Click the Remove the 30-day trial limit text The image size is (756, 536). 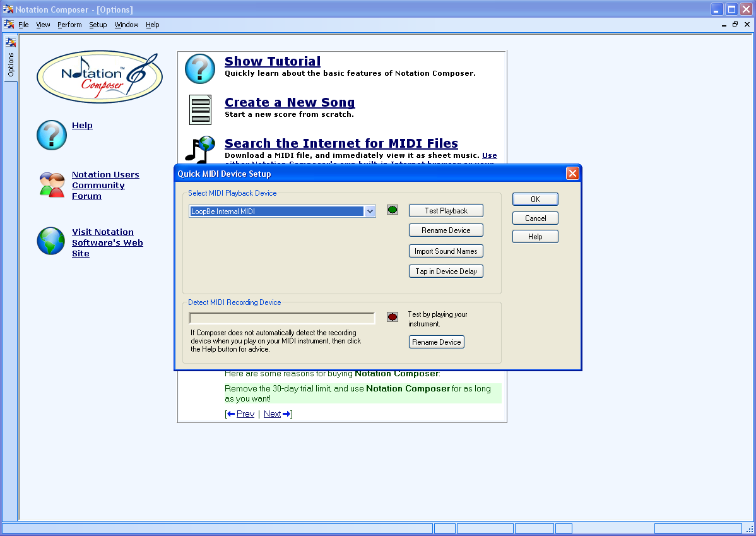(358, 393)
